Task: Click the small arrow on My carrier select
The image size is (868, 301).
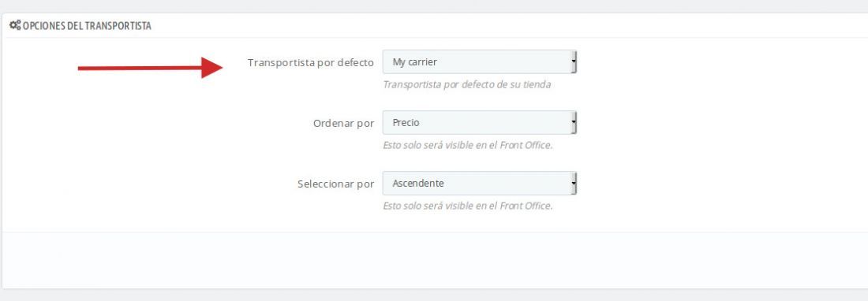Action: (x=574, y=62)
